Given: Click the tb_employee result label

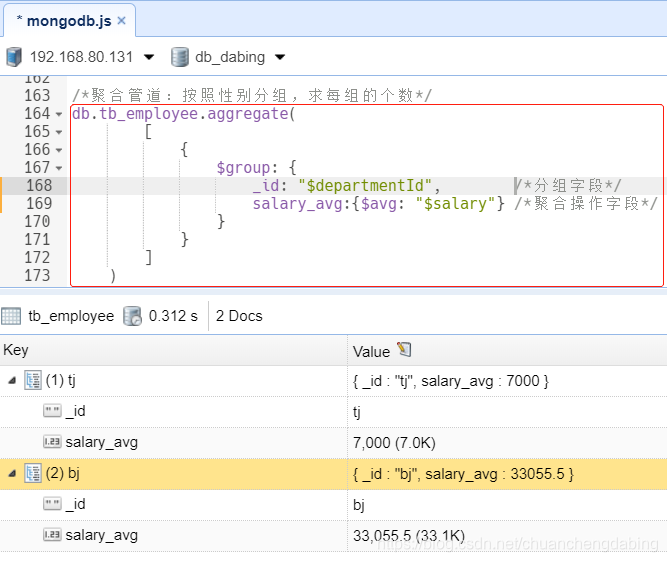Looking at the screenshot, I should [x=71, y=316].
